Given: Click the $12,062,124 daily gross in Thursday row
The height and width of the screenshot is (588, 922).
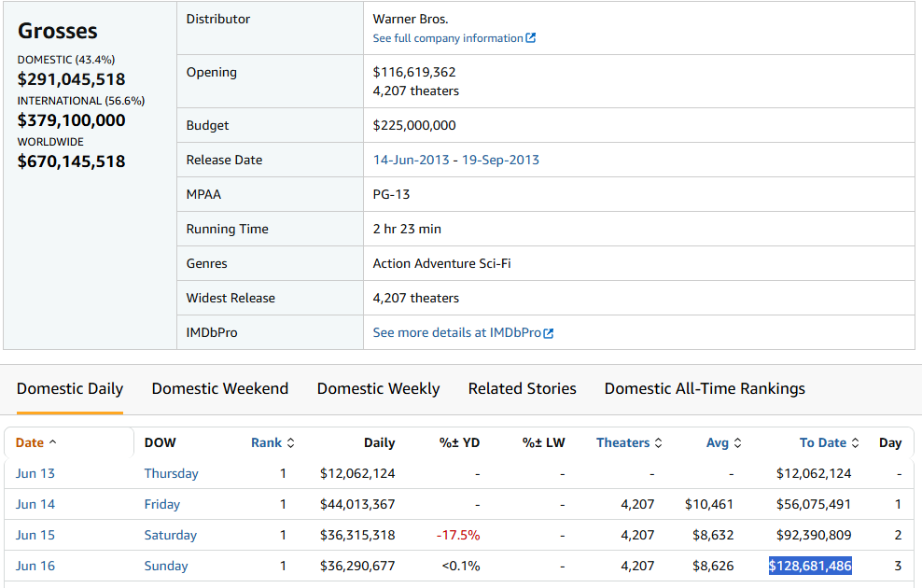Looking at the screenshot, I should (357, 473).
